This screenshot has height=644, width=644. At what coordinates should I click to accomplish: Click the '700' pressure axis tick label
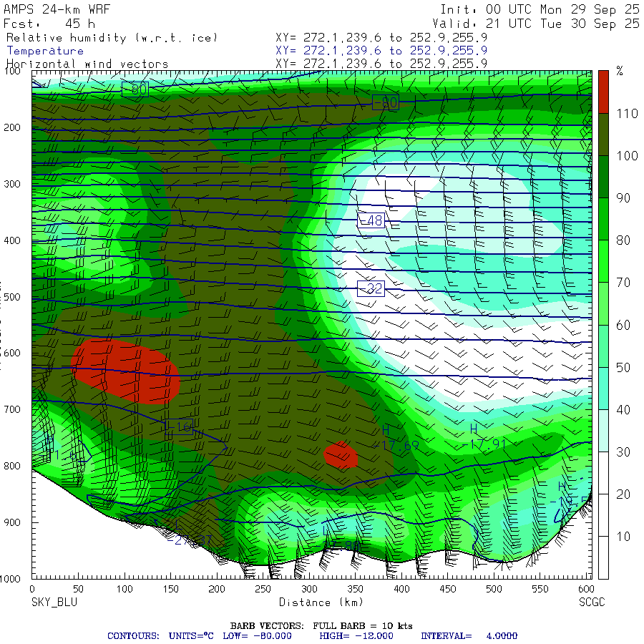tap(12, 409)
